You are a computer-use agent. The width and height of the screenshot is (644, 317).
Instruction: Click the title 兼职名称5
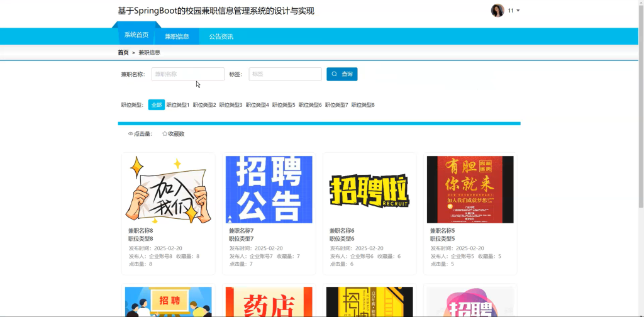(442, 231)
